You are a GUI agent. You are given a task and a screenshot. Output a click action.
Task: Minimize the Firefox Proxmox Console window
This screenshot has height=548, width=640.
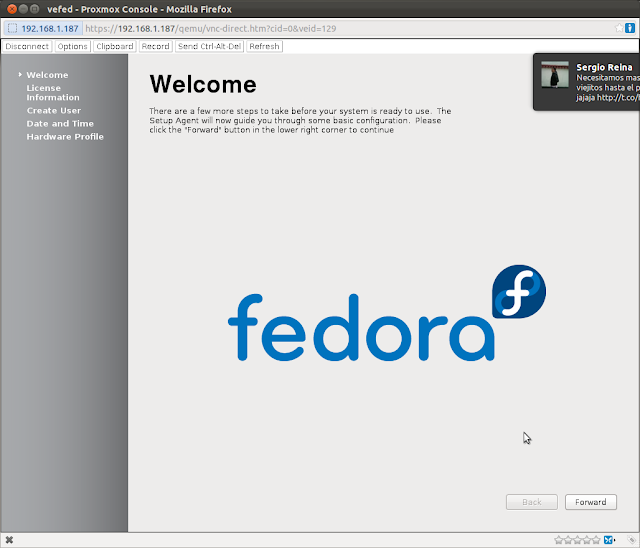23,9
